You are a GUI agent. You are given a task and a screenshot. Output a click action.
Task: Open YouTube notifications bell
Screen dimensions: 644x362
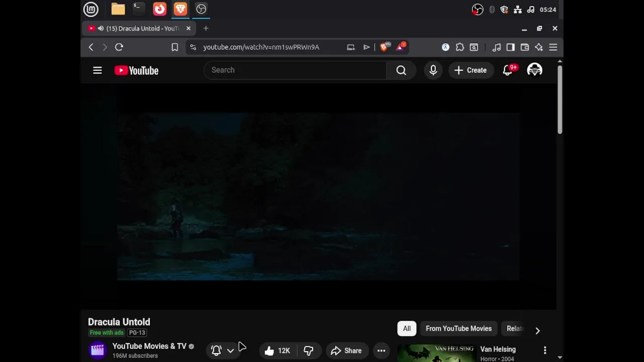(x=508, y=70)
